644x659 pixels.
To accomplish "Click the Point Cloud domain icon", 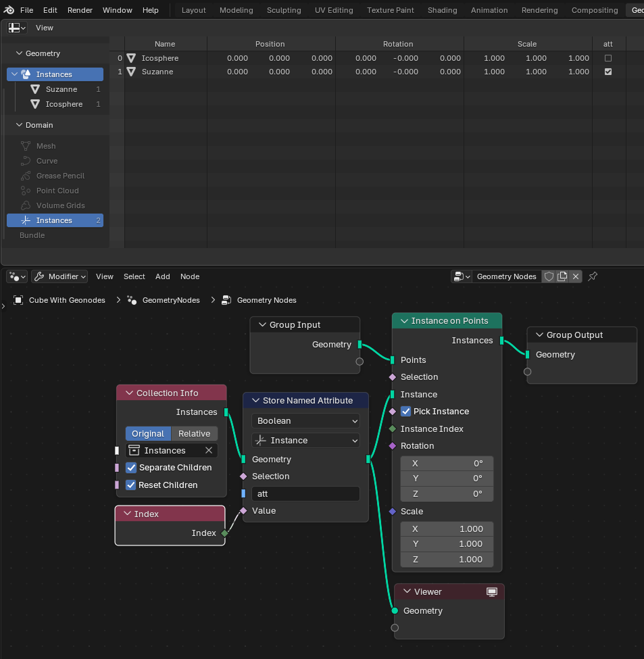I will point(26,191).
